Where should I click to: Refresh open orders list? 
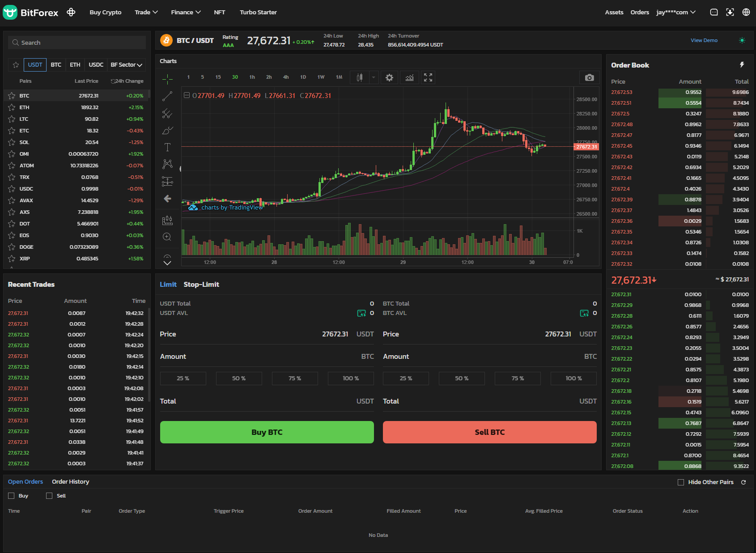743,482
